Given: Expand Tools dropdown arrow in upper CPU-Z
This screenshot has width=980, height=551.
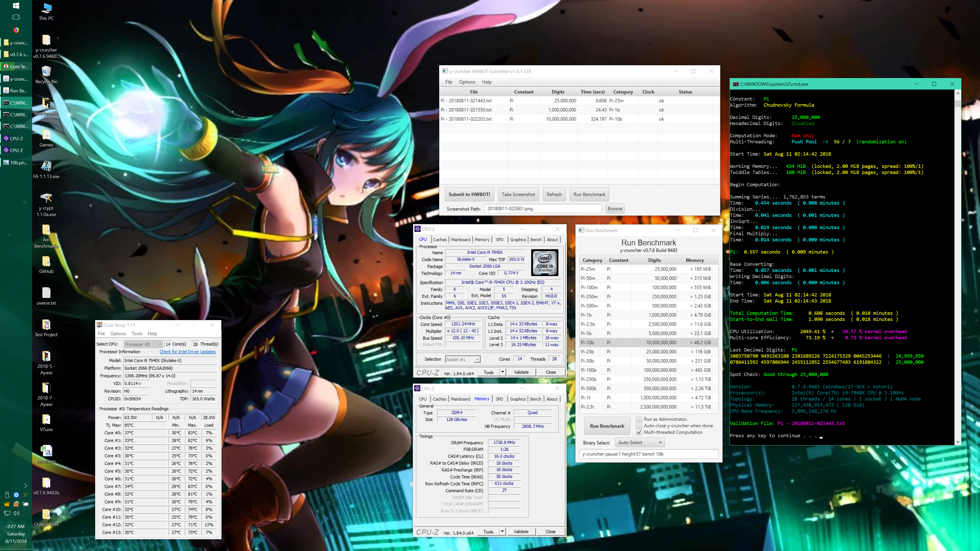Looking at the screenshot, I should [503, 372].
